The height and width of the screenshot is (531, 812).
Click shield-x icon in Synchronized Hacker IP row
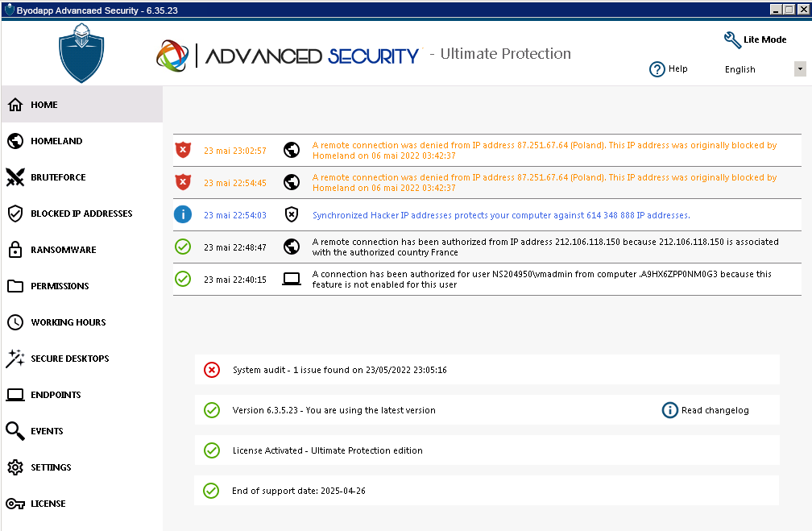point(292,214)
